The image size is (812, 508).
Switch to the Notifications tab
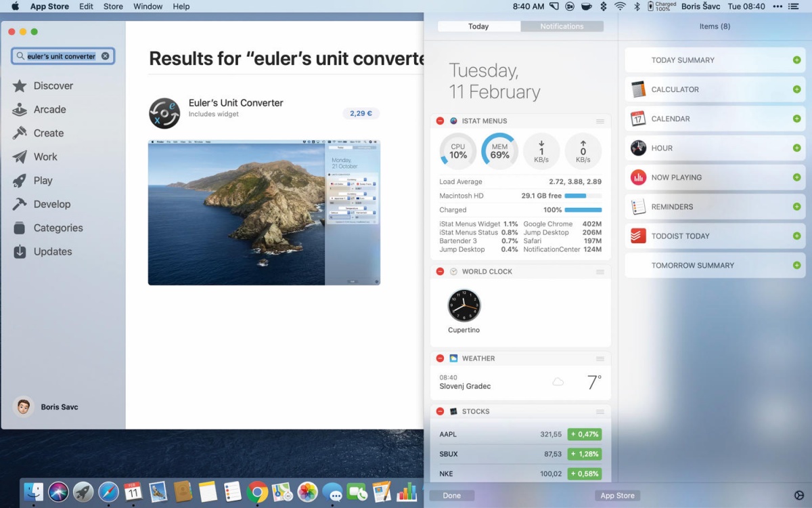coord(562,26)
